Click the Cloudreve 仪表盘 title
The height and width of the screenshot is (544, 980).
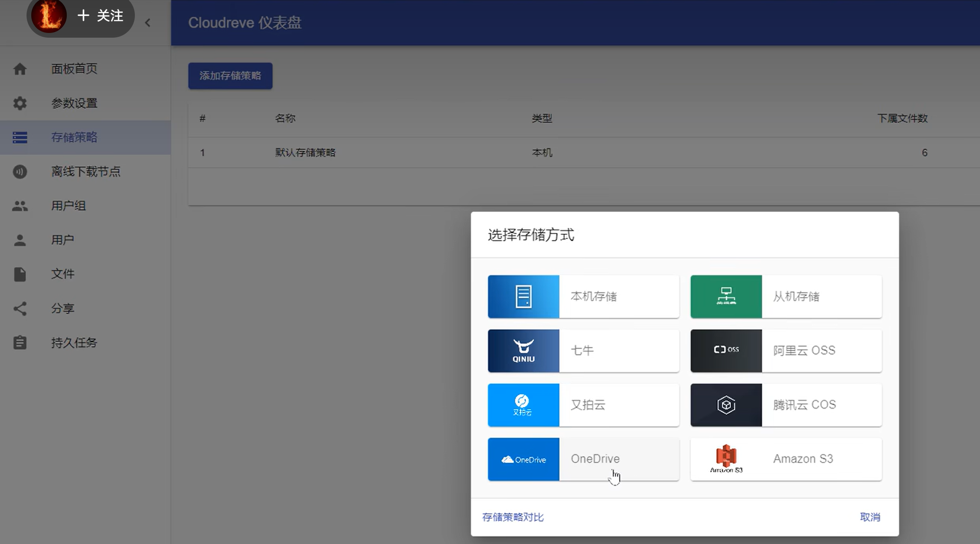pos(245,23)
